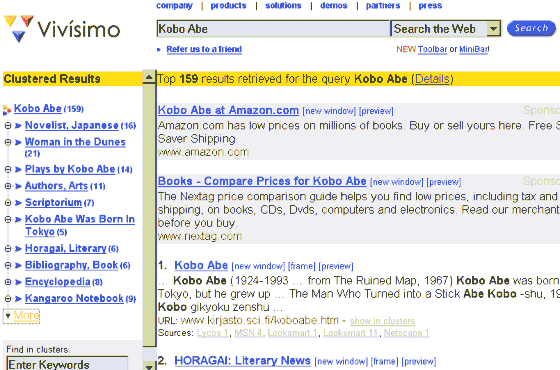Click the bullet arrow before Refer us to a friend
Screen dimensions: 560x370
[159, 50]
